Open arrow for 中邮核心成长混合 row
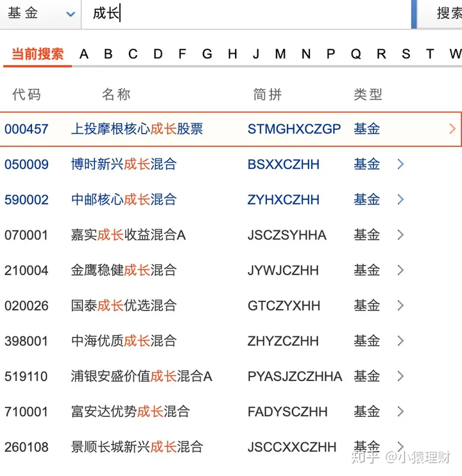Viewport: 462px width, 476px height. click(x=400, y=200)
